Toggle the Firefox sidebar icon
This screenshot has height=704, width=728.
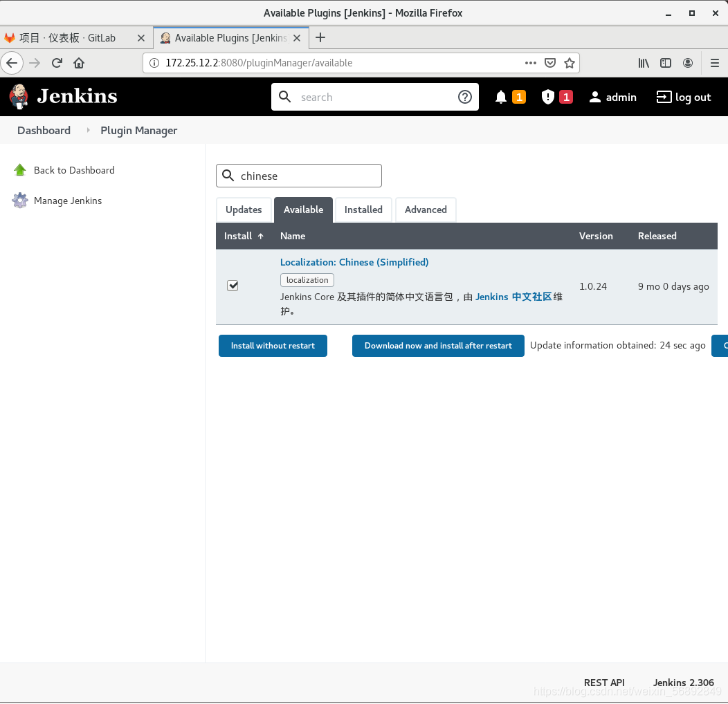tap(666, 63)
